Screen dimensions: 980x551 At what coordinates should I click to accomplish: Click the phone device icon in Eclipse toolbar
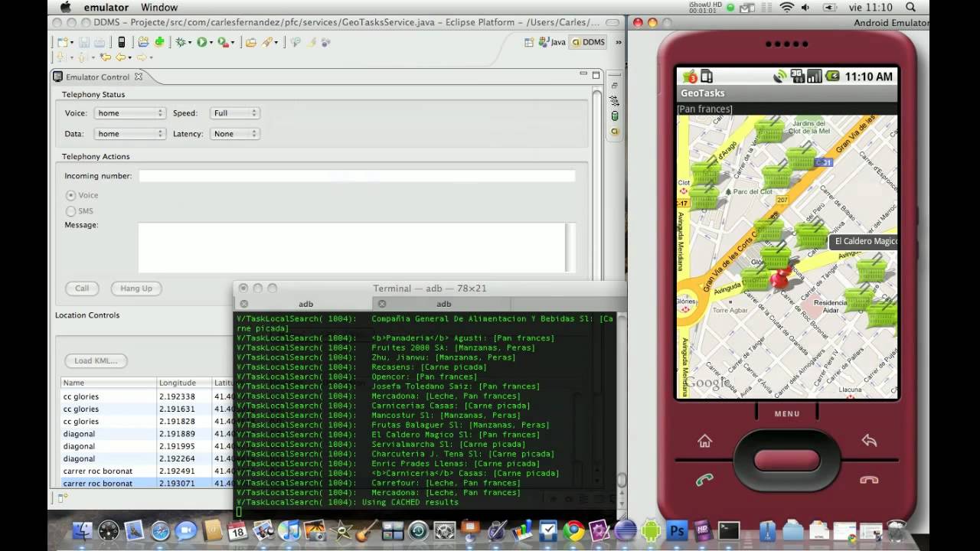121,42
